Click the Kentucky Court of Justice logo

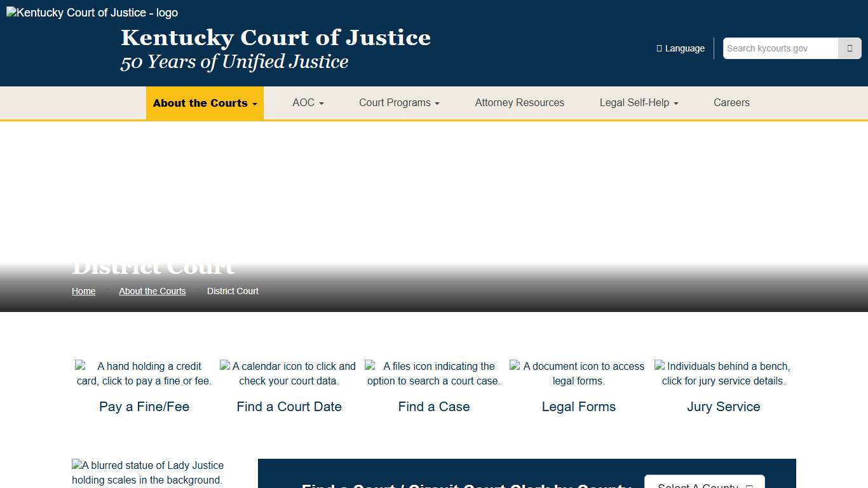[91, 12]
